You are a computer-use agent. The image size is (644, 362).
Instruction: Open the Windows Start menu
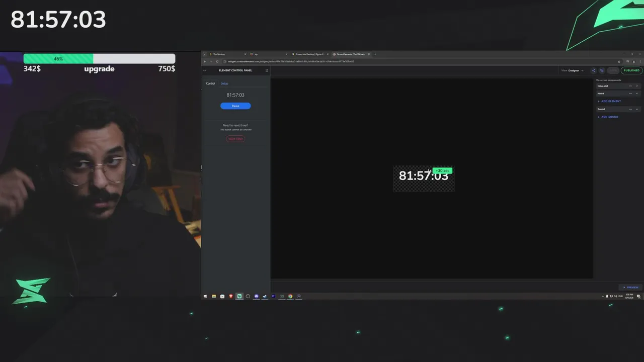(x=205, y=296)
